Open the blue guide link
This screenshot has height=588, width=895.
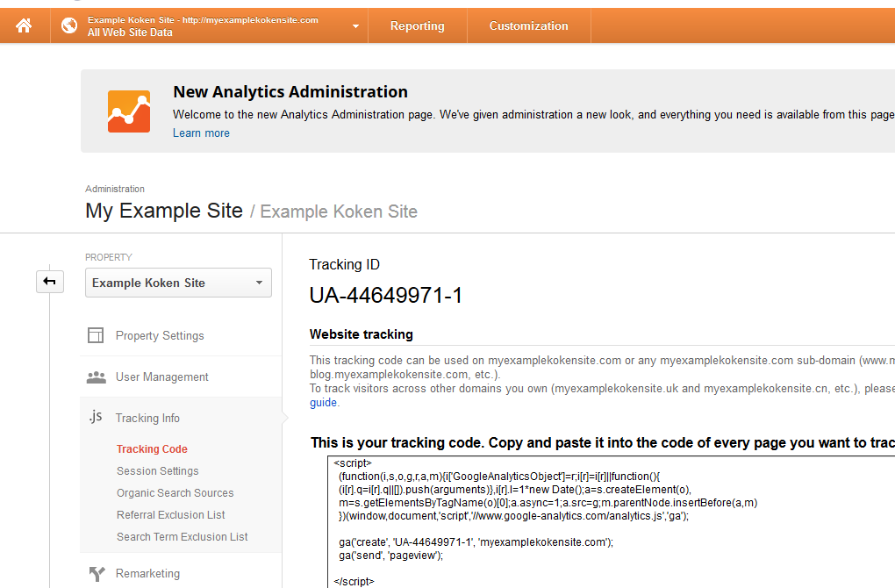pyautogui.click(x=323, y=403)
